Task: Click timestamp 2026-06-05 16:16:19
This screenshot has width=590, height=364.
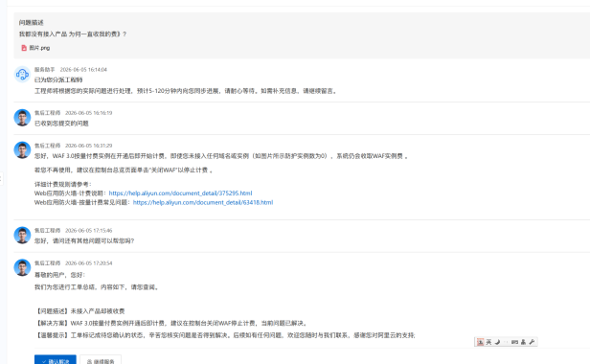Action: tap(89, 113)
